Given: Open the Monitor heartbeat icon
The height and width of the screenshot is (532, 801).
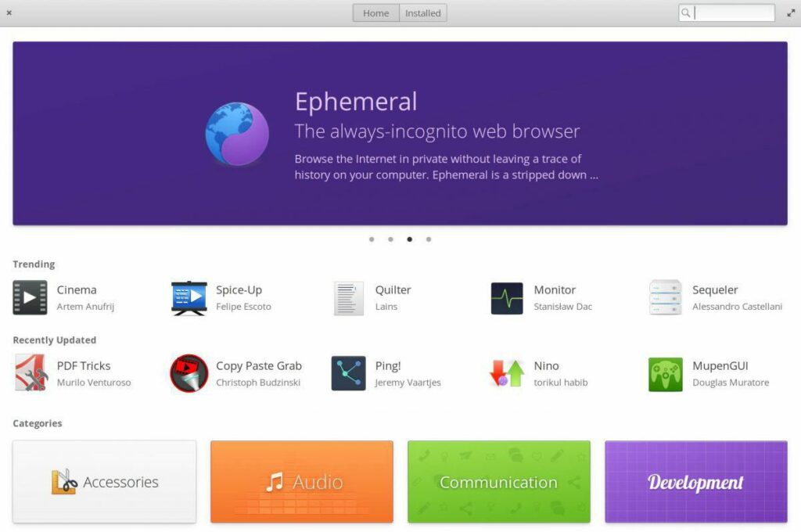Looking at the screenshot, I should coord(507,298).
